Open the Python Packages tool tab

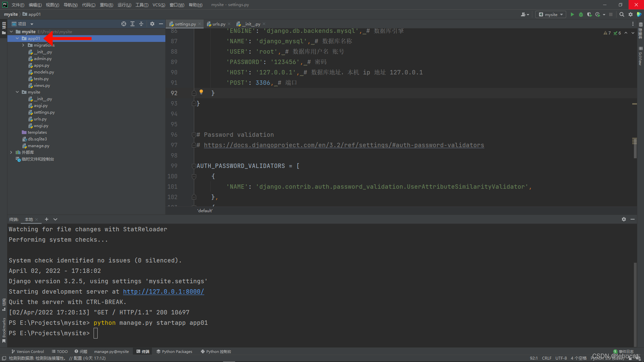pos(174,351)
